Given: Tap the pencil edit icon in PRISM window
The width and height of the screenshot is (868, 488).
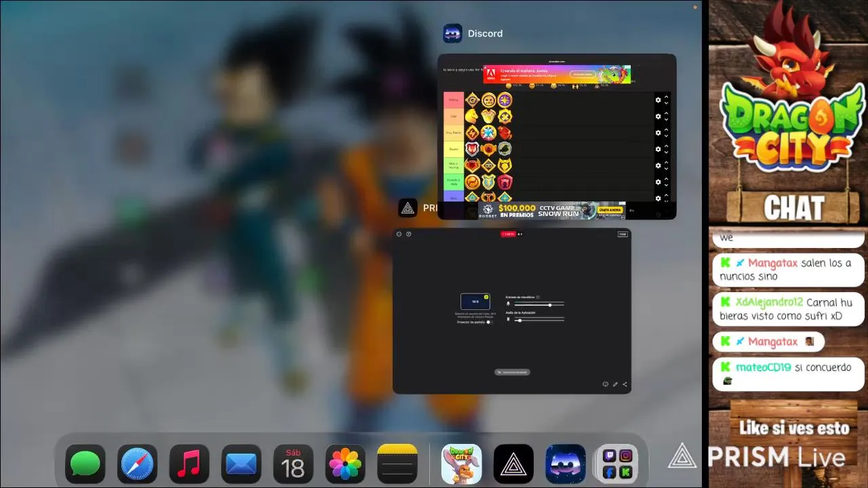Looking at the screenshot, I should coord(615,384).
